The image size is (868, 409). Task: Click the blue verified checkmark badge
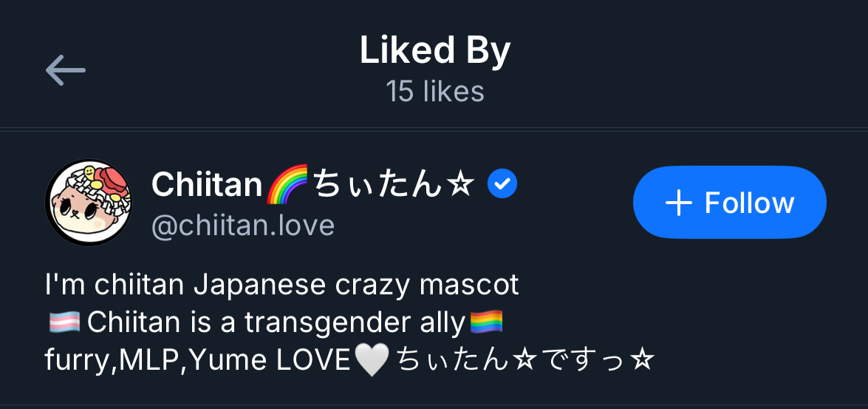(x=502, y=185)
